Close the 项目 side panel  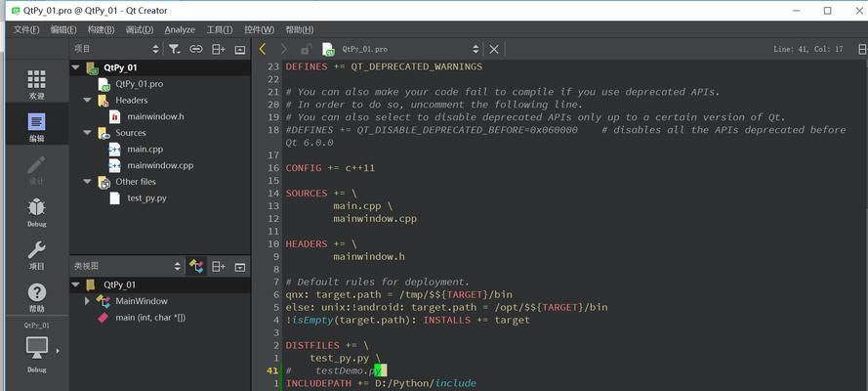click(239, 49)
